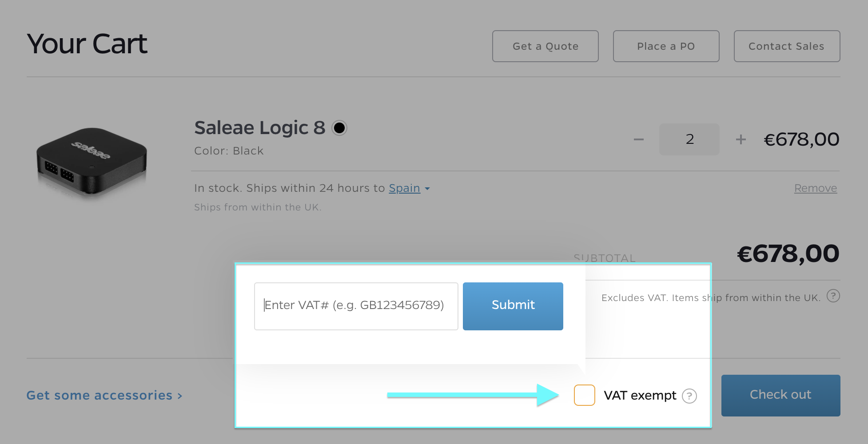Open the help tooltip next to VAT exempt
868x444 pixels.
[689, 396]
